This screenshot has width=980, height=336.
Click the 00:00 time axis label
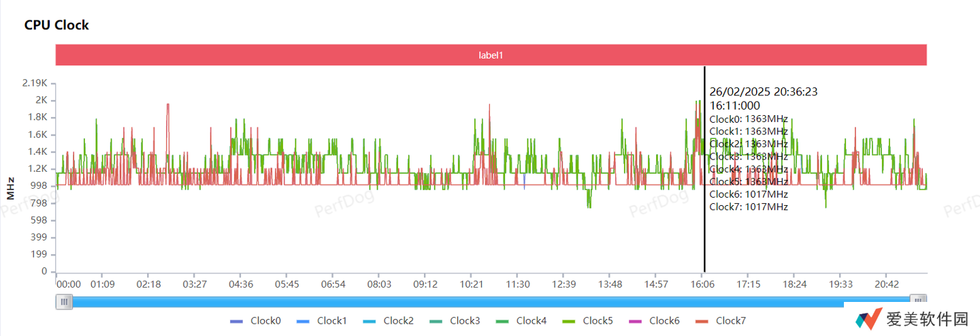69,284
